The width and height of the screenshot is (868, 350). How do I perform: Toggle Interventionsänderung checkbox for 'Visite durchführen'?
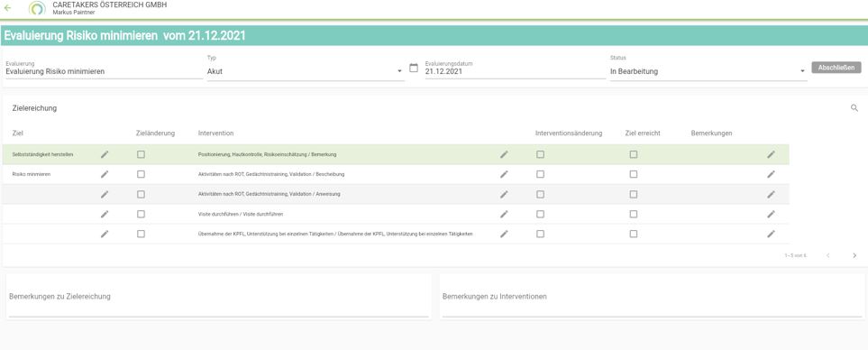540,214
